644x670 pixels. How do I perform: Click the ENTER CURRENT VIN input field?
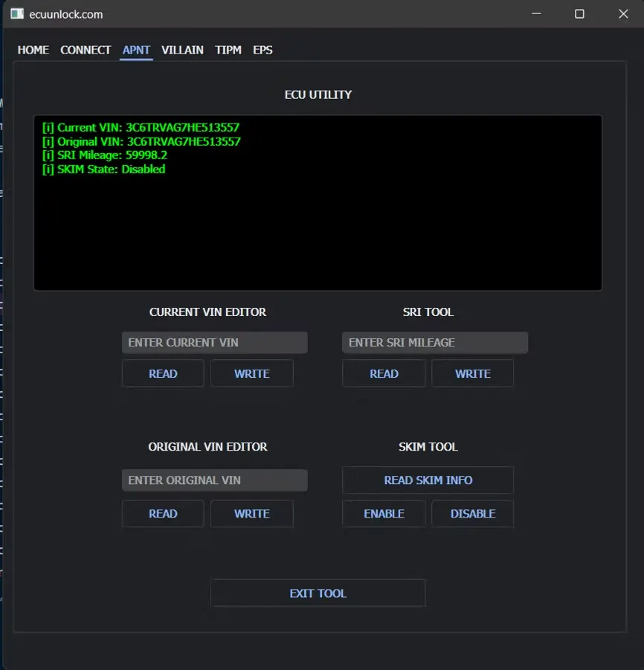coord(214,343)
